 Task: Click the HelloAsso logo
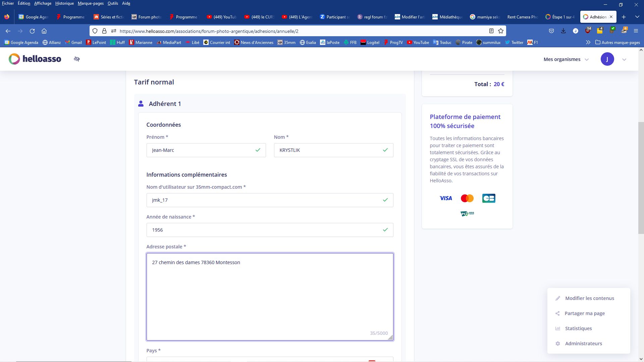coord(35,59)
